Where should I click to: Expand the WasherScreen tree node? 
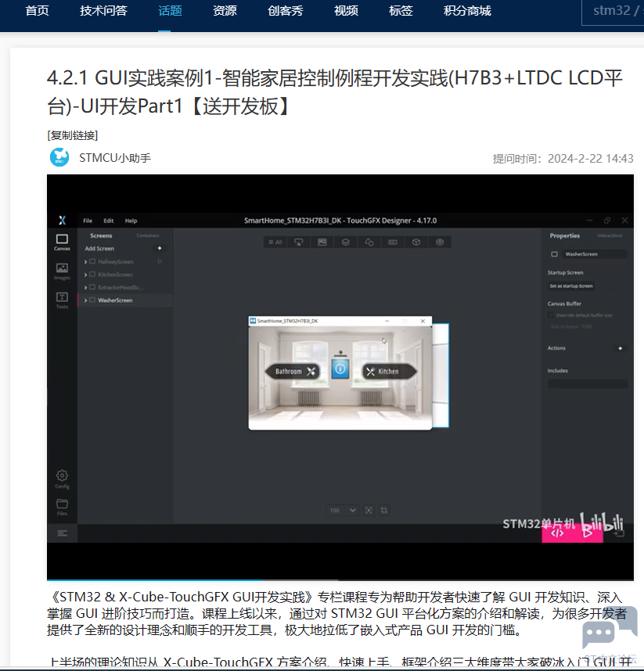[x=85, y=300]
